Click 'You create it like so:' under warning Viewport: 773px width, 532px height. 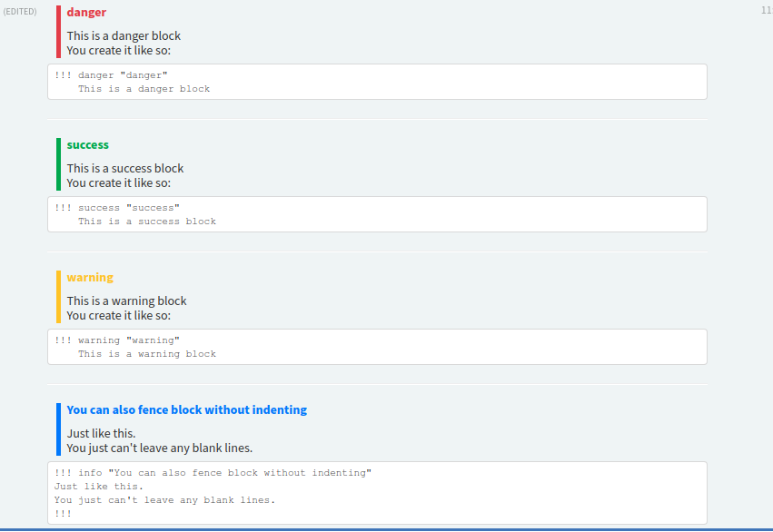click(119, 316)
